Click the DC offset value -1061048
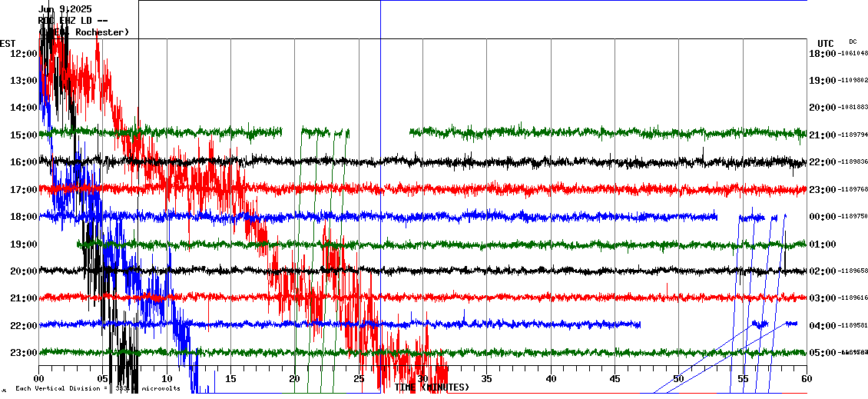Viewport: 868px width, 399px height. point(853,53)
